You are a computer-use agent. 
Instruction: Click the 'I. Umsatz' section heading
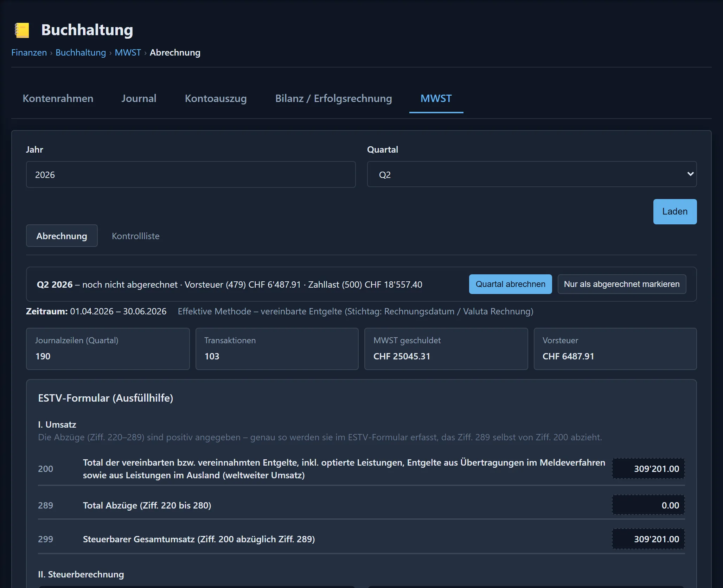click(57, 424)
